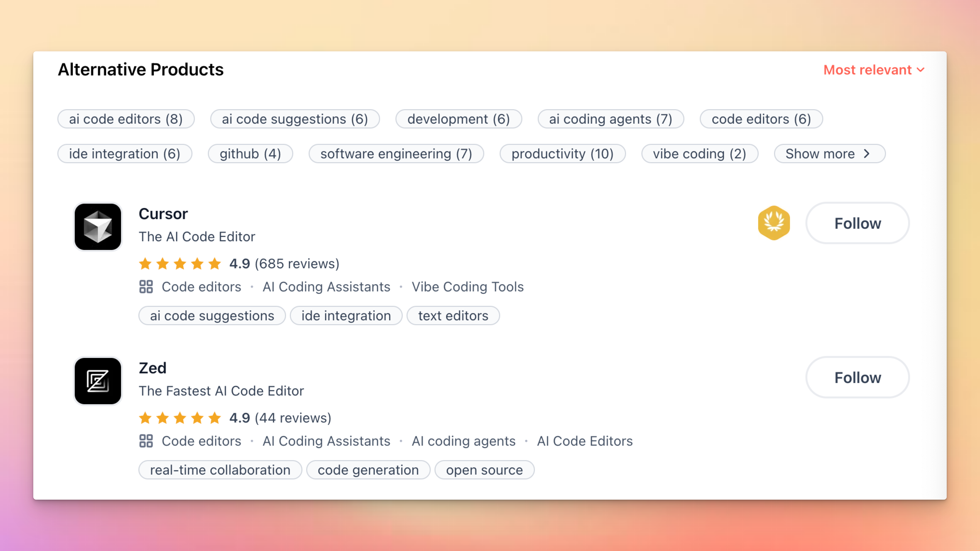The width and height of the screenshot is (980, 551).
Task: Click Cursor's text editors tag
Action: (453, 316)
